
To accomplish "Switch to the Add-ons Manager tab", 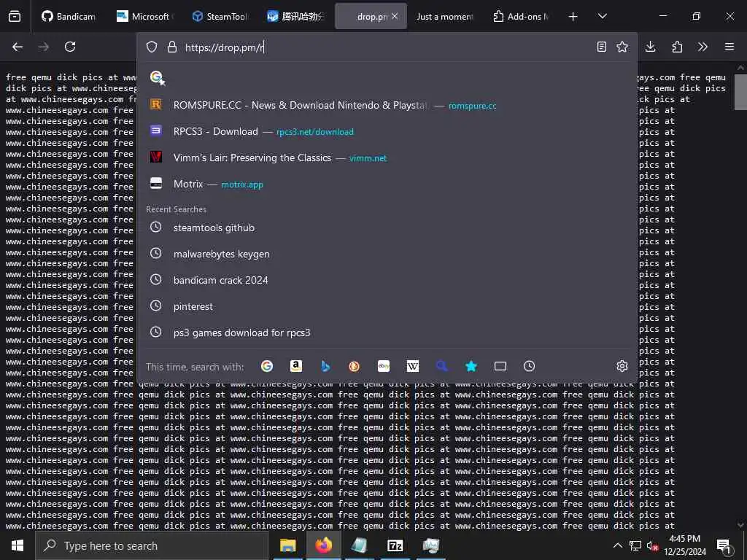I will [520, 16].
